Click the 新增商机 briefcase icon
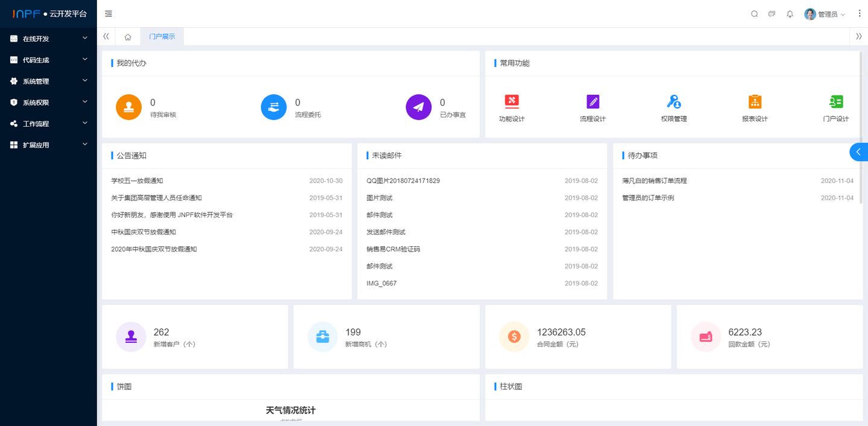Screen dimensions: 868x426 click(322, 337)
